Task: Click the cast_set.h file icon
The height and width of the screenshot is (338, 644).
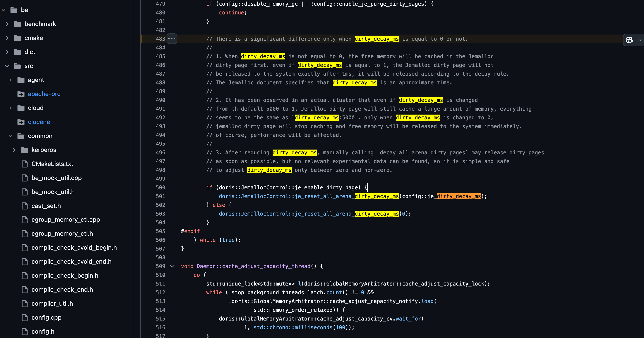Action: coord(24,206)
